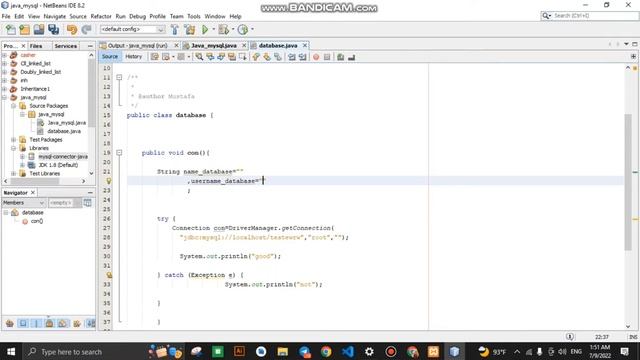Open the Navigate menu
The width and height of the screenshot is (640, 360).
click(x=55, y=16)
